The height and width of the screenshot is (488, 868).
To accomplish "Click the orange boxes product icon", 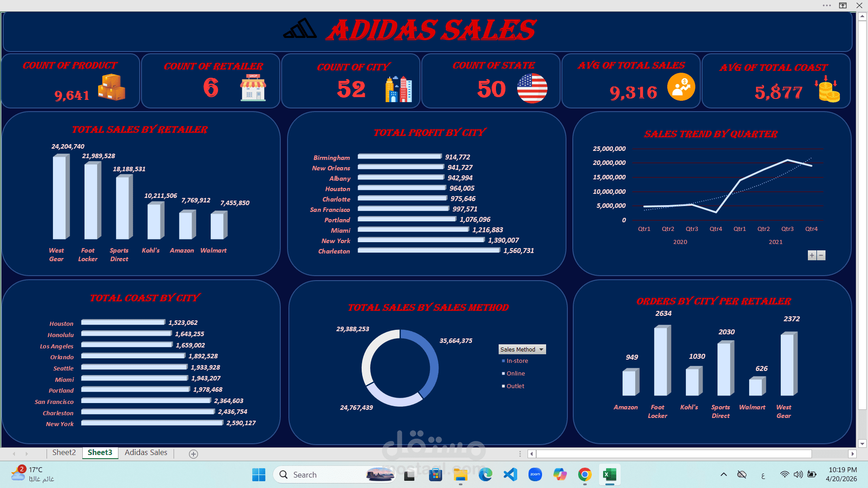I will pos(111,87).
